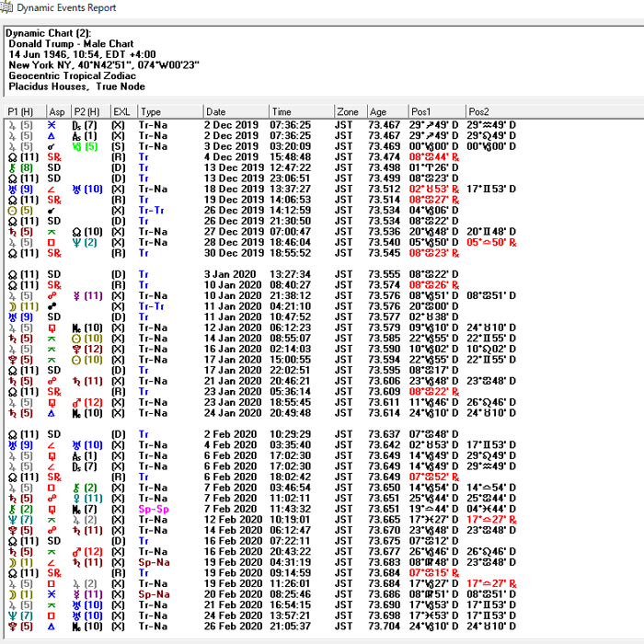The height and width of the screenshot is (644, 644).
Task: Click the age value 73.704
Action: click(385, 627)
